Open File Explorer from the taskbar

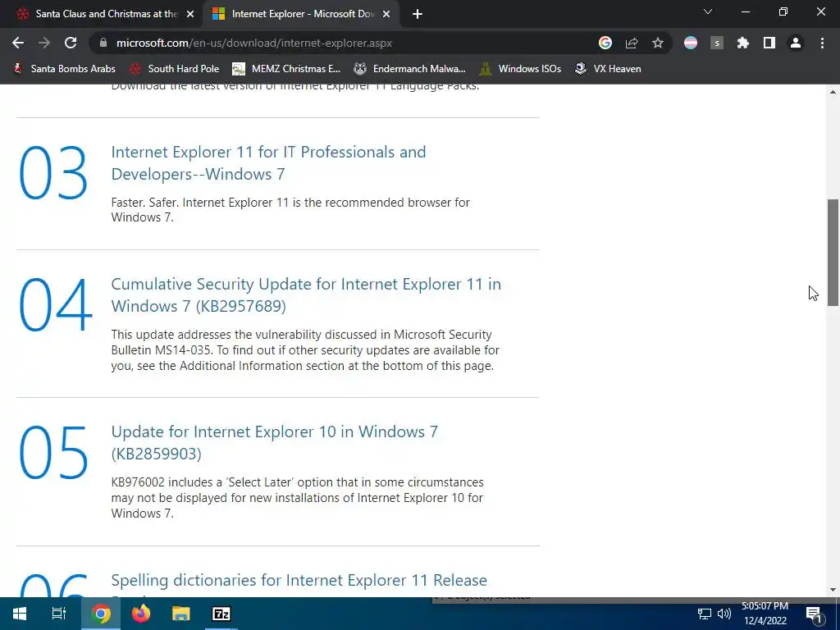pyautogui.click(x=181, y=614)
